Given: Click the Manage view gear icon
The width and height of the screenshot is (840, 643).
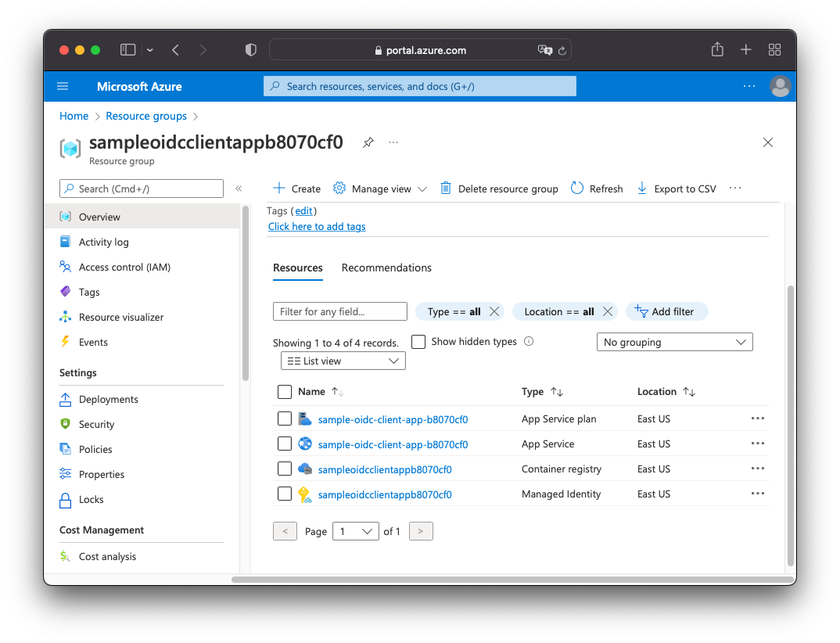Looking at the screenshot, I should (x=339, y=188).
